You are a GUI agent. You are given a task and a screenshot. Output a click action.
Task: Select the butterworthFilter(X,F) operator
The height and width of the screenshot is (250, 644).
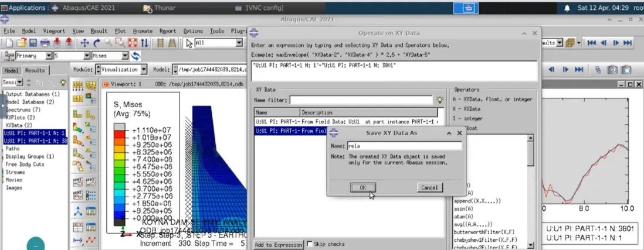coord(483,232)
